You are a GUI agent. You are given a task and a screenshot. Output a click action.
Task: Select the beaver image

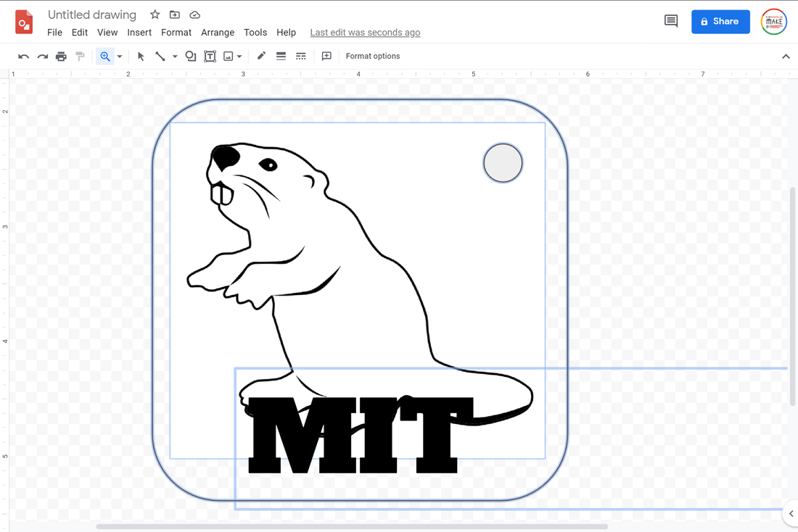pos(358,291)
